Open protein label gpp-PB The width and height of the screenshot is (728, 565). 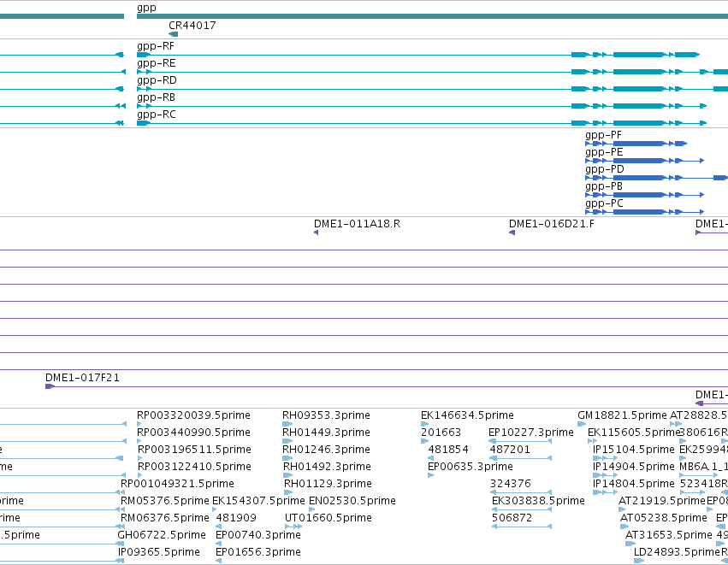pyautogui.click(x=604, y=186)
